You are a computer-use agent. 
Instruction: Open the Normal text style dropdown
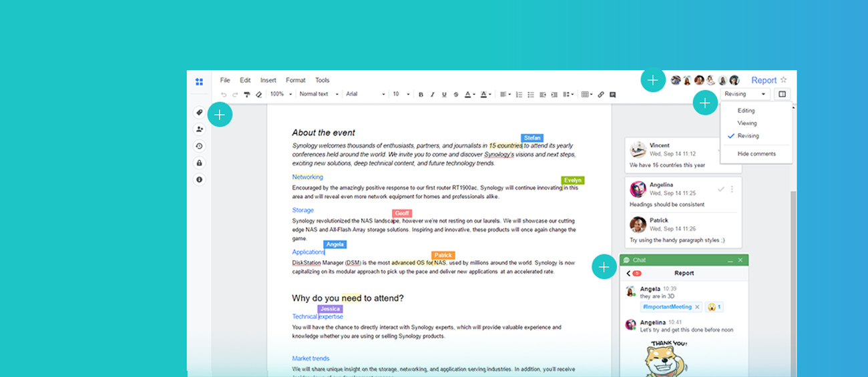coord(319,94)
